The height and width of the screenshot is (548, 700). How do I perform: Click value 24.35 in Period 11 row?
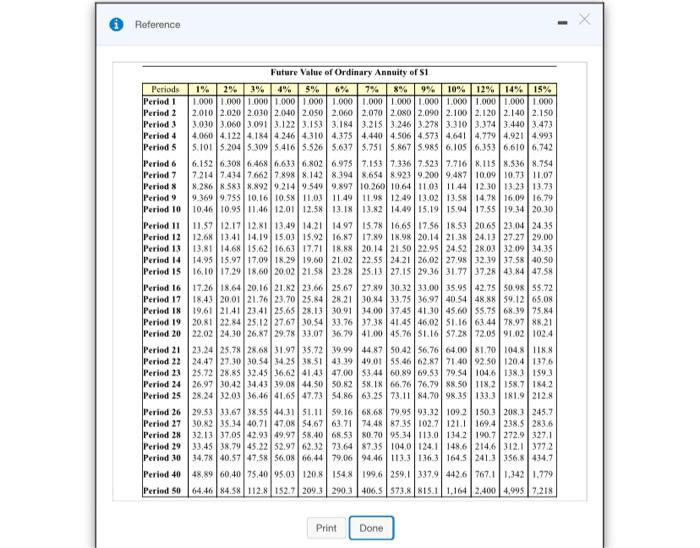click(542, 226)
